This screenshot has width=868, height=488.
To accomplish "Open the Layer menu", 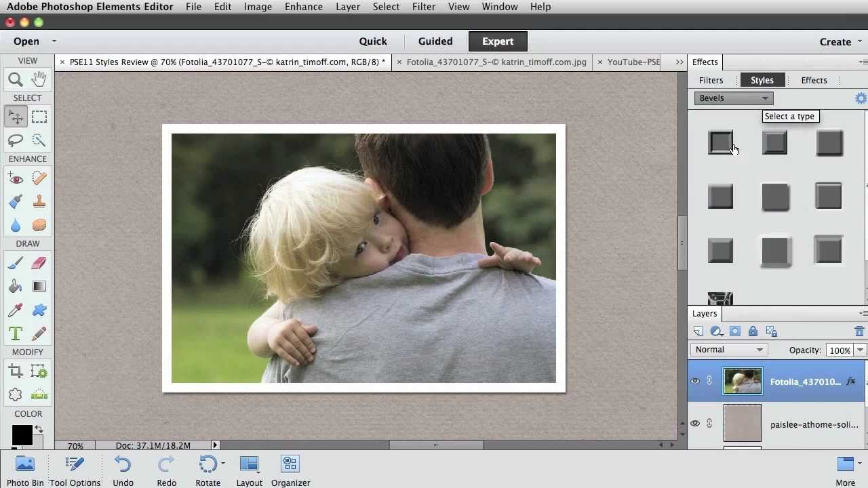I will pyautogui.click(x=348, y=7).
